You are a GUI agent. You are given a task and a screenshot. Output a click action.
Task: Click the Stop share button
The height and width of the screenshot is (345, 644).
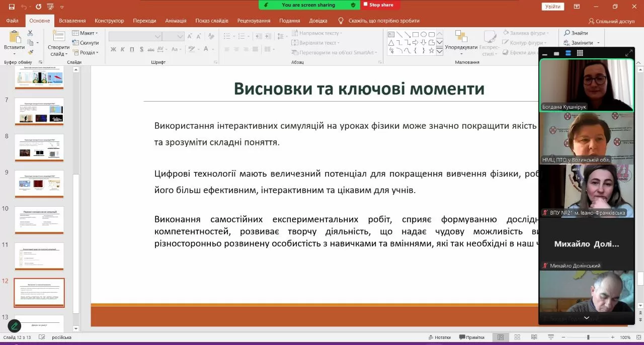pos(381,5)
